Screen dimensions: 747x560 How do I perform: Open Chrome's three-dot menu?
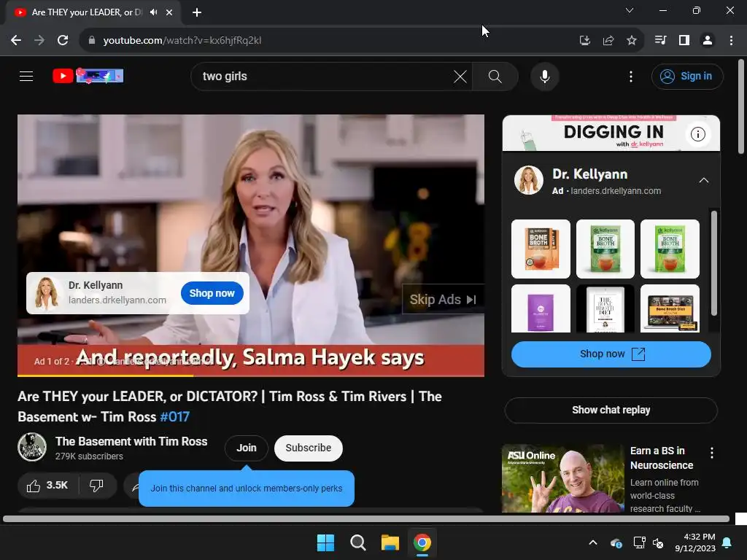pos(731,41)
